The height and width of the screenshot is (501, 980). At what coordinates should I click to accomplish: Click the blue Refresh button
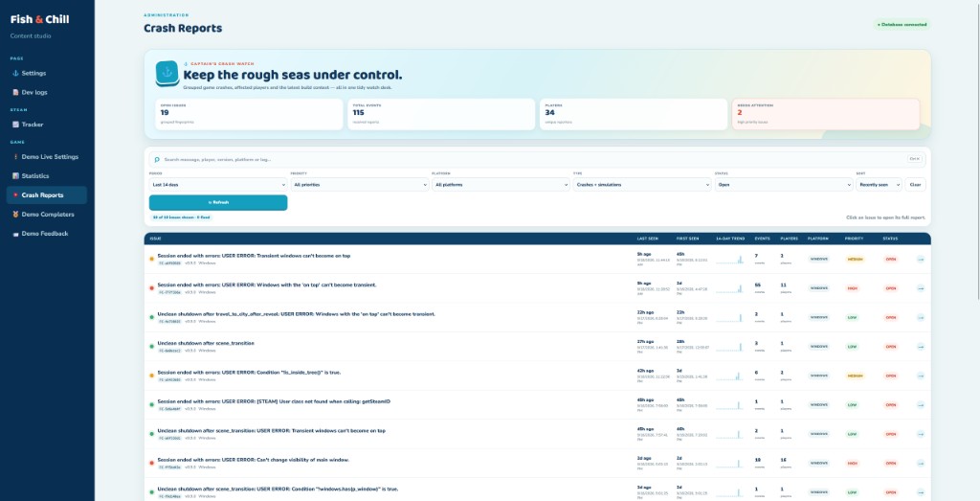218,203
